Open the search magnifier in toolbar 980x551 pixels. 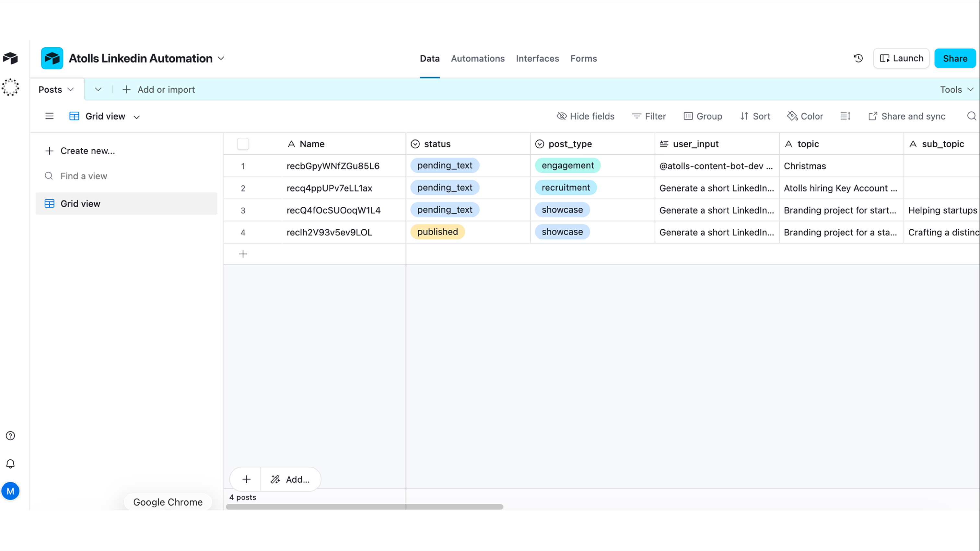pyautogui.click(x=971, y=116)
